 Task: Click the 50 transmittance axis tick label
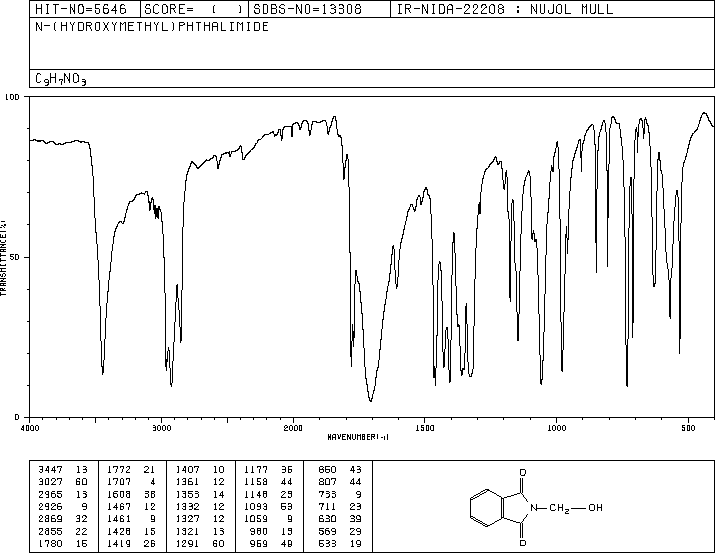[x=15, y=257]
